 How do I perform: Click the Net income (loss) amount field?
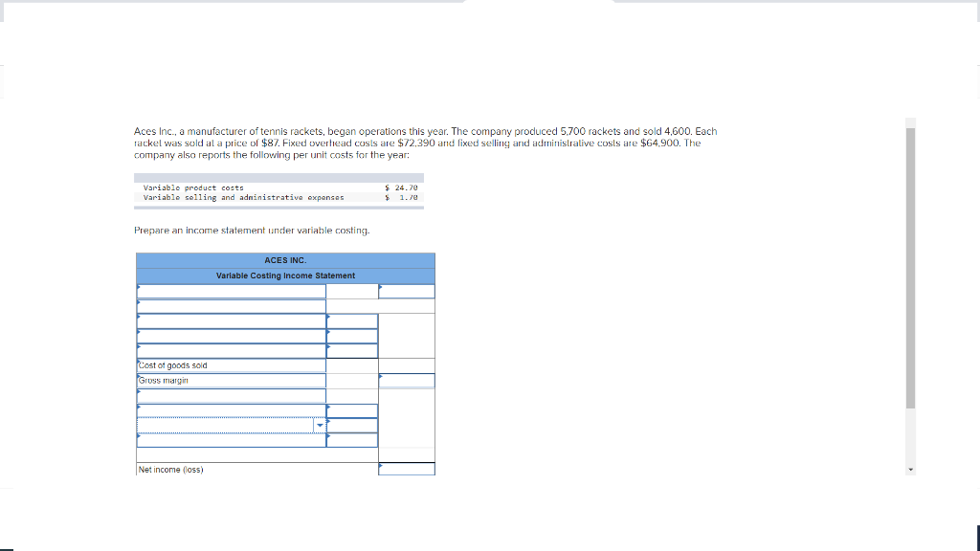pyautogui.click(x=406, y=469)
